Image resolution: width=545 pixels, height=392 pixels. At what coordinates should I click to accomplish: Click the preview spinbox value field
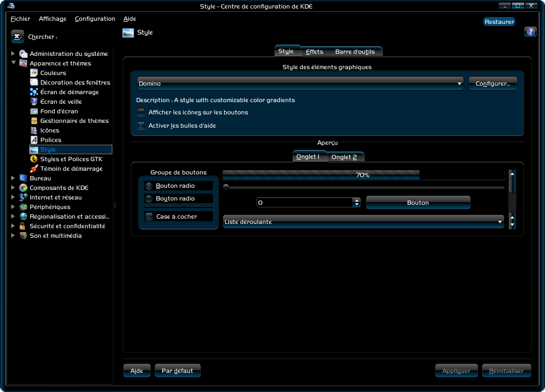click(304, 203)
